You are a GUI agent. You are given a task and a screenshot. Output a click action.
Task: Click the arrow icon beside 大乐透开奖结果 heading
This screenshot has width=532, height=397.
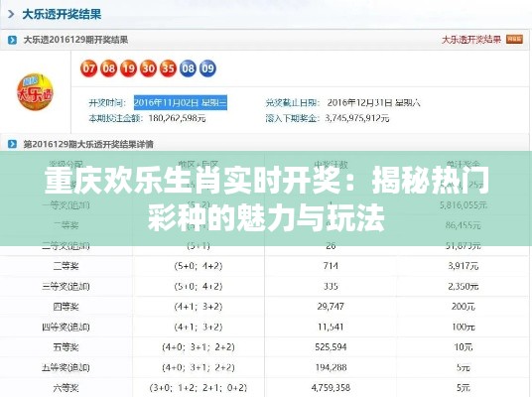coord(11,14)
